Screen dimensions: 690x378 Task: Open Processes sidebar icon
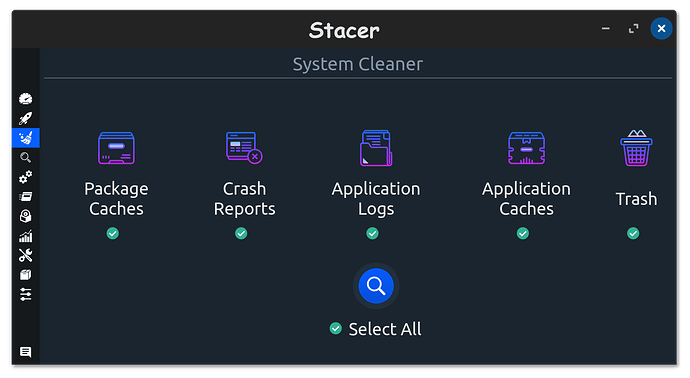click(26, 196)
